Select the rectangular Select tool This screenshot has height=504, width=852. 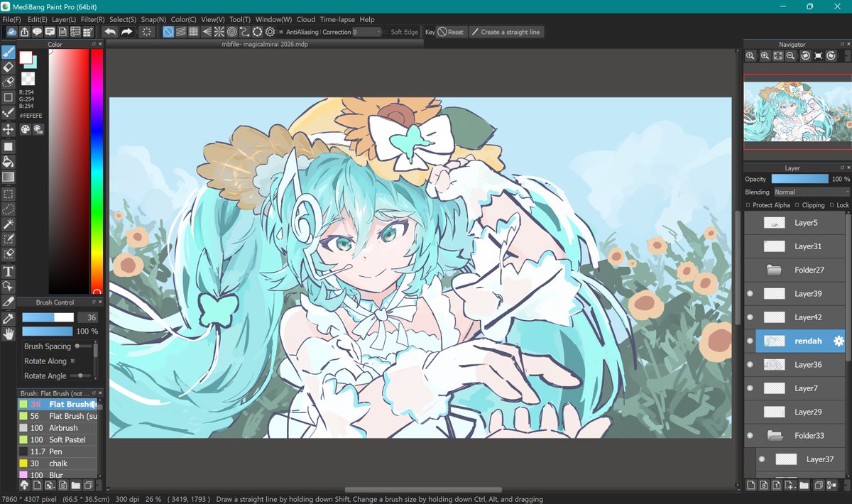[9, 194]
